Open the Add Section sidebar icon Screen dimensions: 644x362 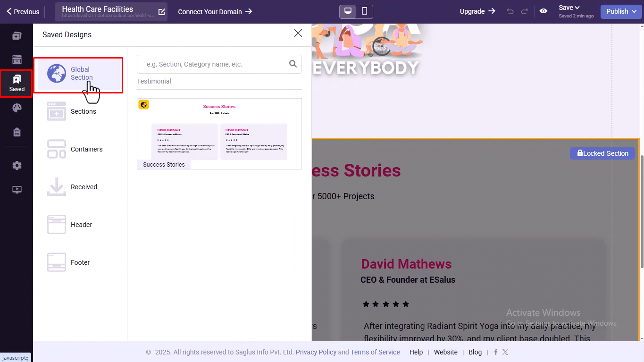(17, 59)
